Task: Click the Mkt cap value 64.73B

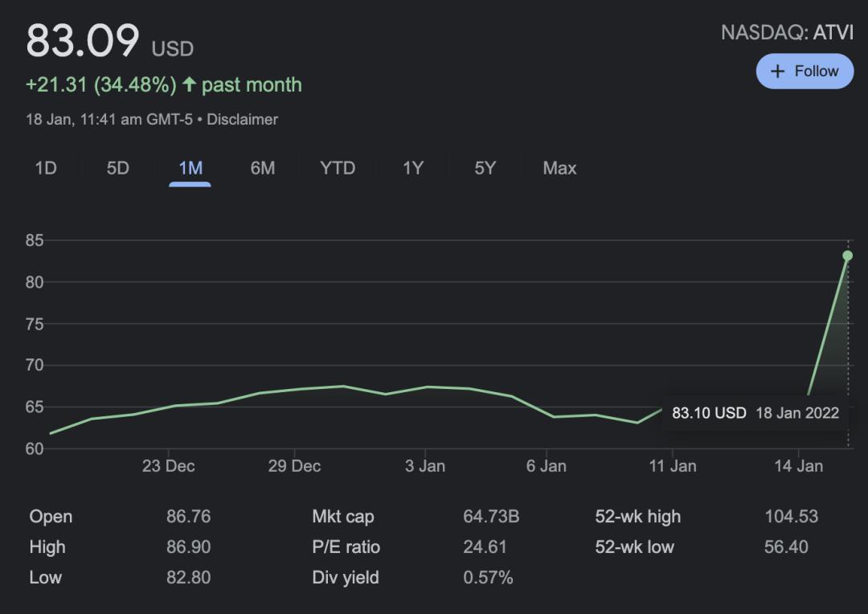Action: coord(491,517)
